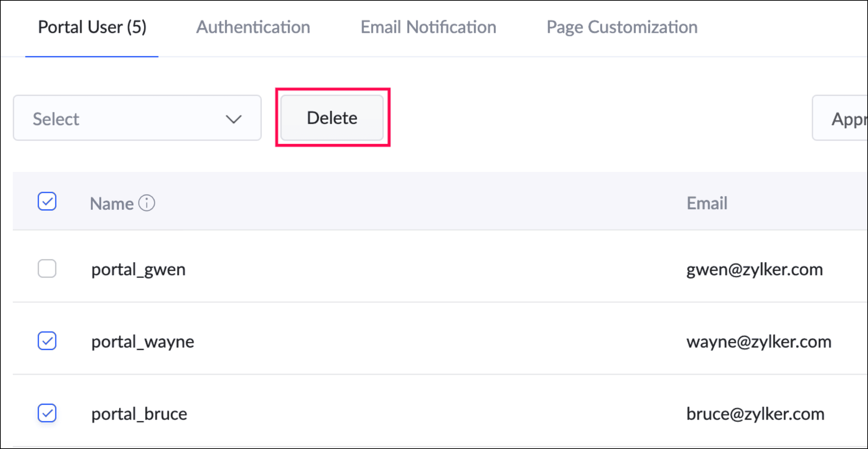Click the Name column header

112,204
